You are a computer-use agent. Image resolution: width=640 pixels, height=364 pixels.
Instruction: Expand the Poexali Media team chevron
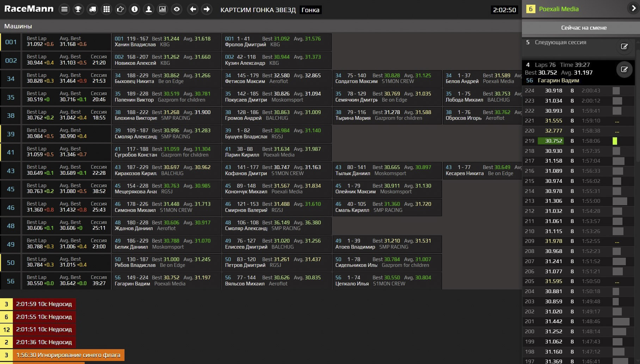click(633, 9)
